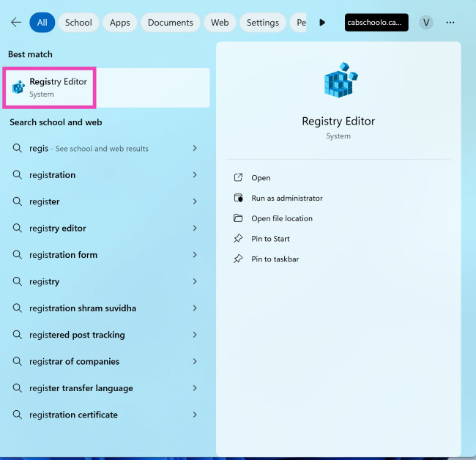Click the Run as administrator shield icon
This screenshot has width=476, height=460.
[x=237, y=198]
